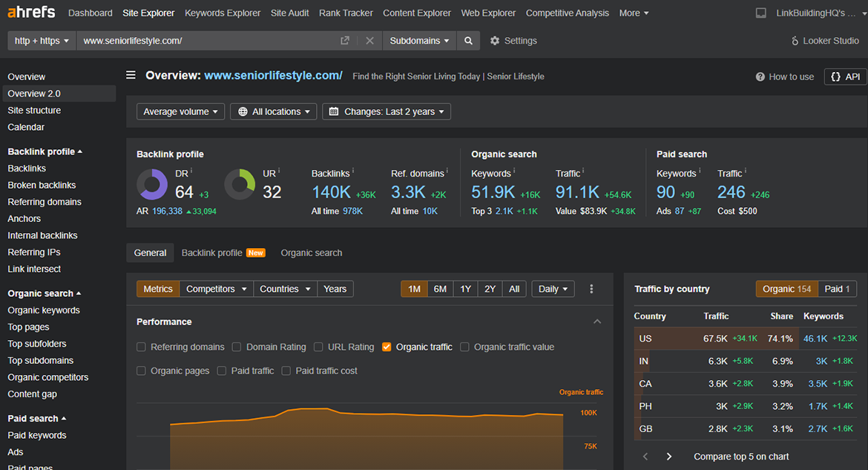The width and height of the screenshot is (868, 470).
Task: Enable Paid traffic cost checkbox
Action: [x=286, y=371]
